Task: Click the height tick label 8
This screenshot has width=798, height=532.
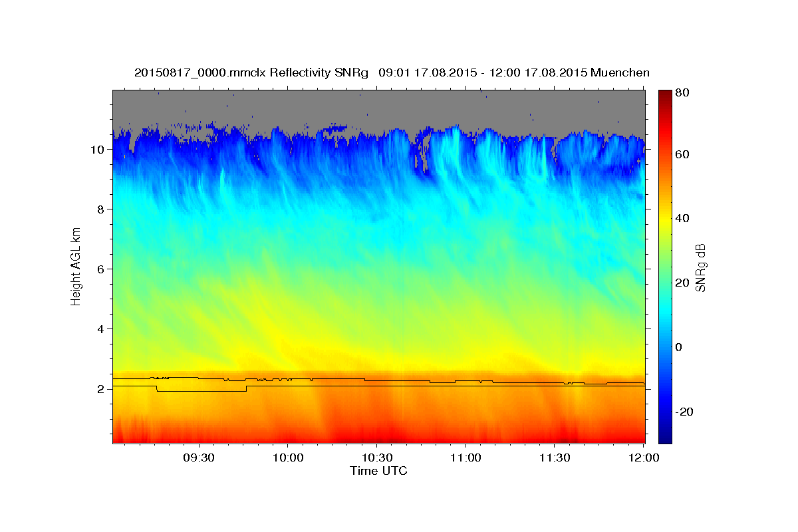Action: [101, 209]
